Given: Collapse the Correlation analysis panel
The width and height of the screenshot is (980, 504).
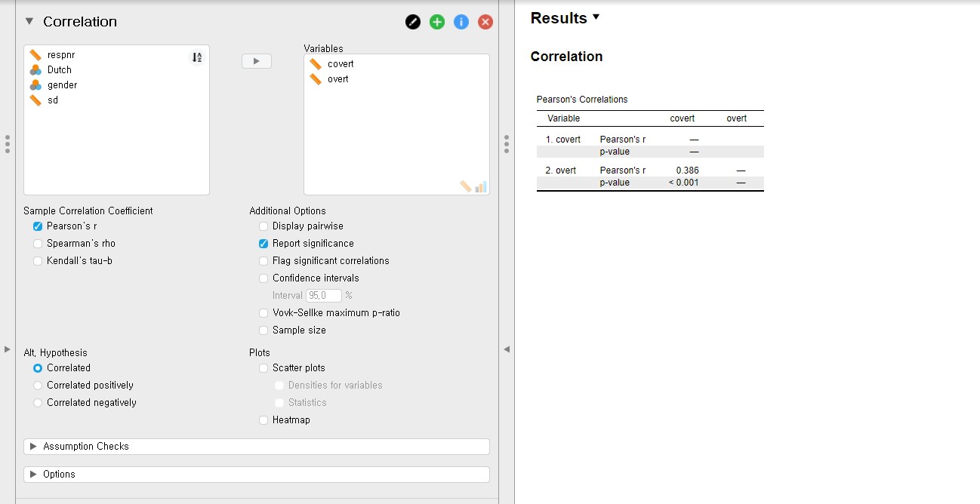Looking at the screenshot, I should pos(29,22).
